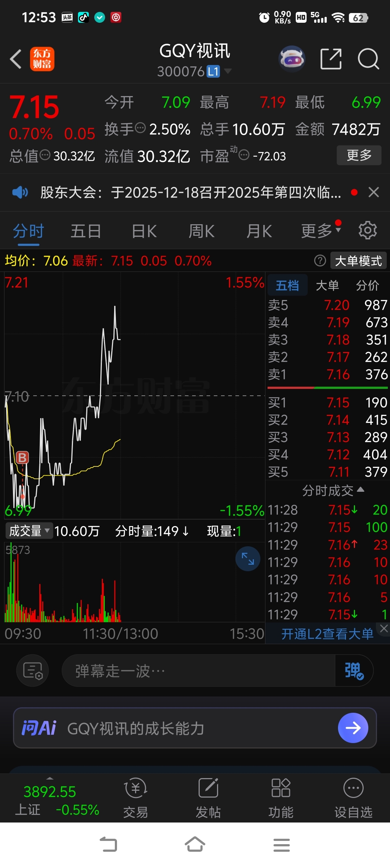Tap the 均价 7.06 label

tap(36, 261)
